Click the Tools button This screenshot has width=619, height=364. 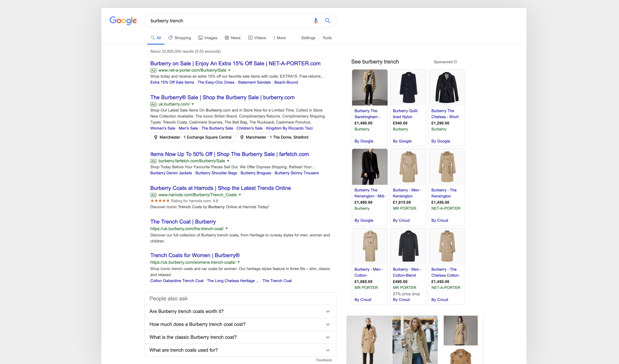coord(327,38)
